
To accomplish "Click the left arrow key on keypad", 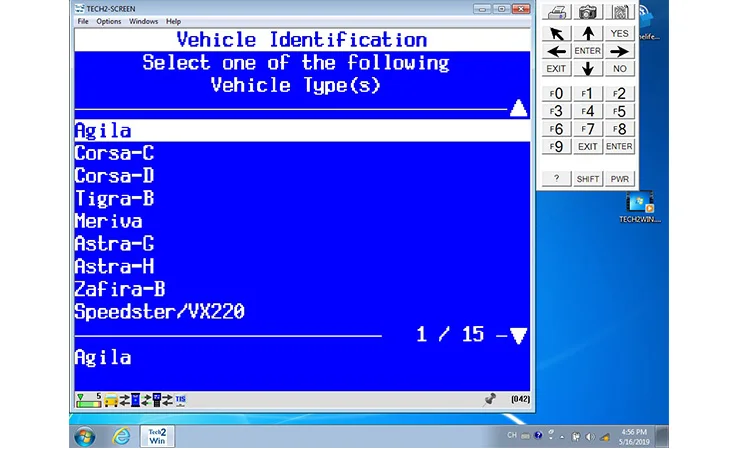I will pyautogui.click(x=556, y=51).
